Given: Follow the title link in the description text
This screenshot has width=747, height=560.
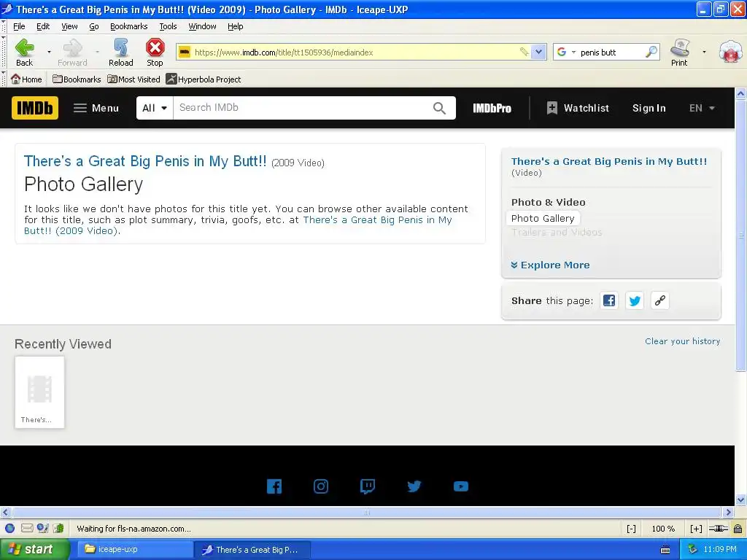Looking at the screenshot, I should point(238,225).
